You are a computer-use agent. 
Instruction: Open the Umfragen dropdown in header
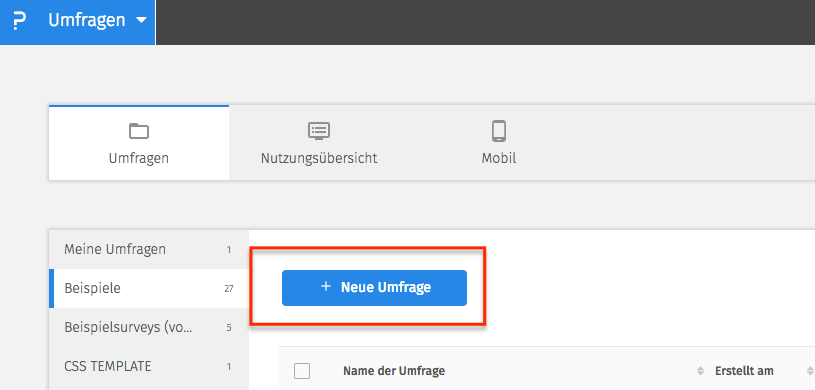[98, 20]
